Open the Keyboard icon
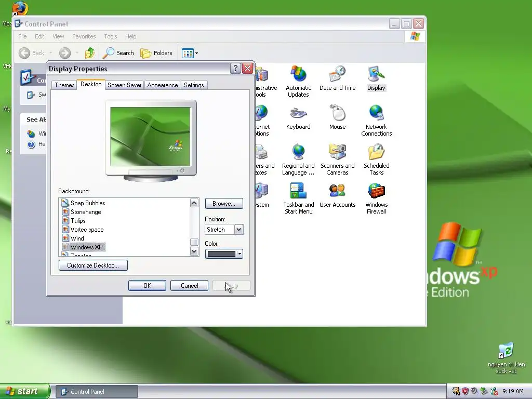Image resolution: width=532 pixels, height=399 pixels. 298,117
